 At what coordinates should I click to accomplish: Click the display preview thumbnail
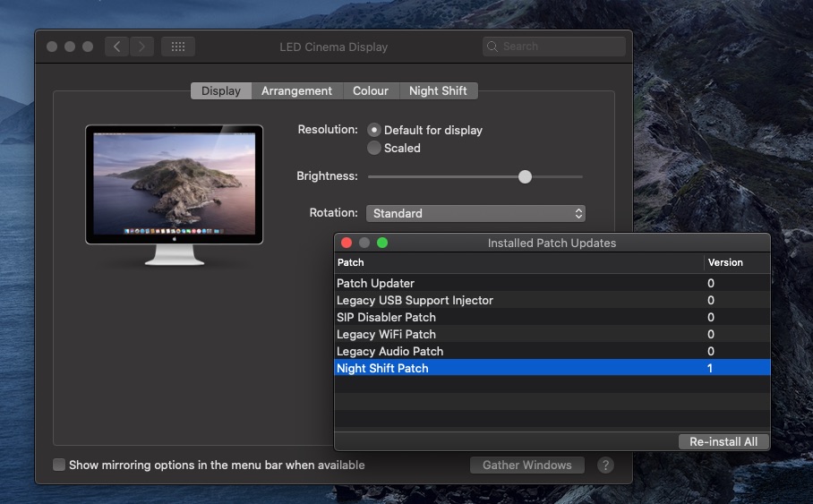coord(175,195)
